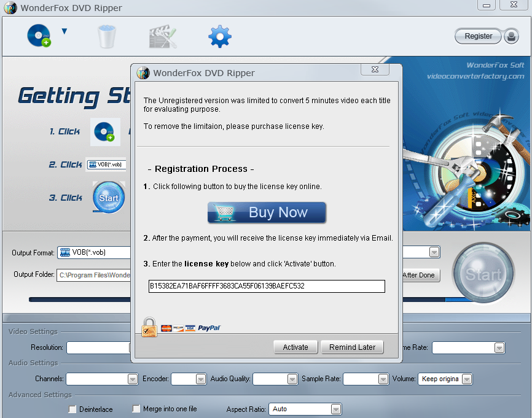Click the Output Folder path field
Image resolution: width=532 pixels, height=418 pixels.
[x=93, y=275]
